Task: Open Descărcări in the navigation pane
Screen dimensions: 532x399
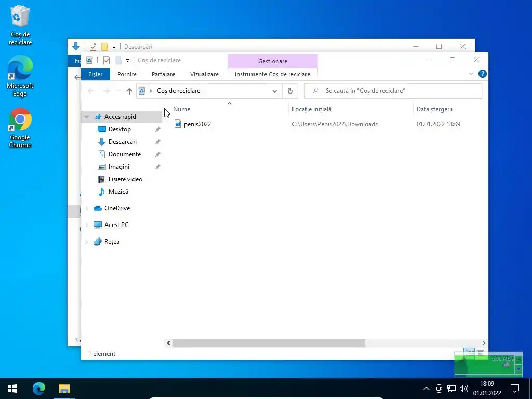Action: pos(123,142)
